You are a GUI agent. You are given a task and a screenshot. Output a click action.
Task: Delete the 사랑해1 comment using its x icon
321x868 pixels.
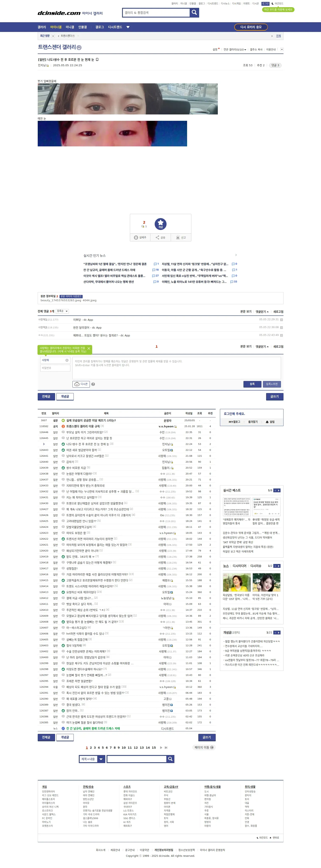pos(282,319)
